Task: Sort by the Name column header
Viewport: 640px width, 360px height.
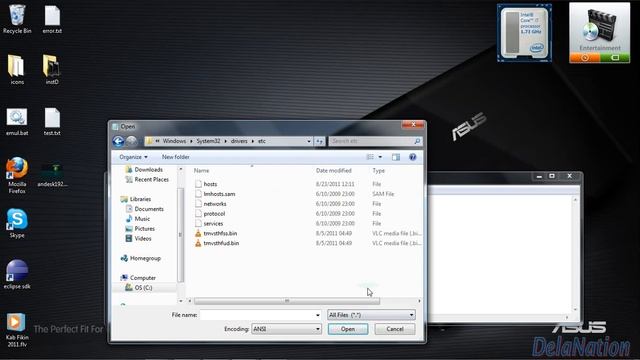Action: point(201,171)
